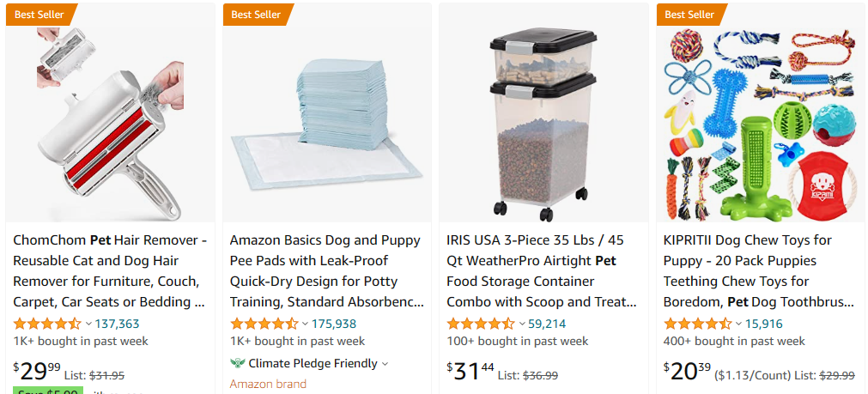The height and width of the screenshot is (394, 868).
Task: Open the Climate Pledge Friendly dropdown arrow
Action: (x=385, y=364)
